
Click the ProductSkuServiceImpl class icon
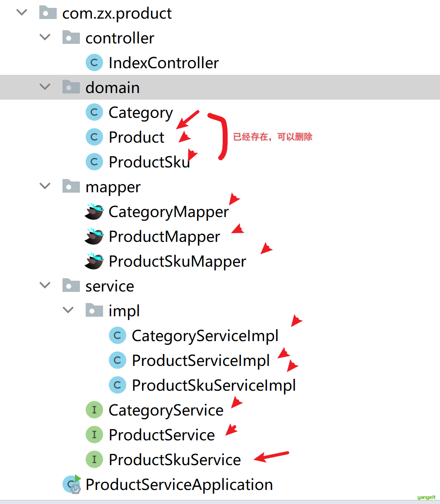coord(117,385)
